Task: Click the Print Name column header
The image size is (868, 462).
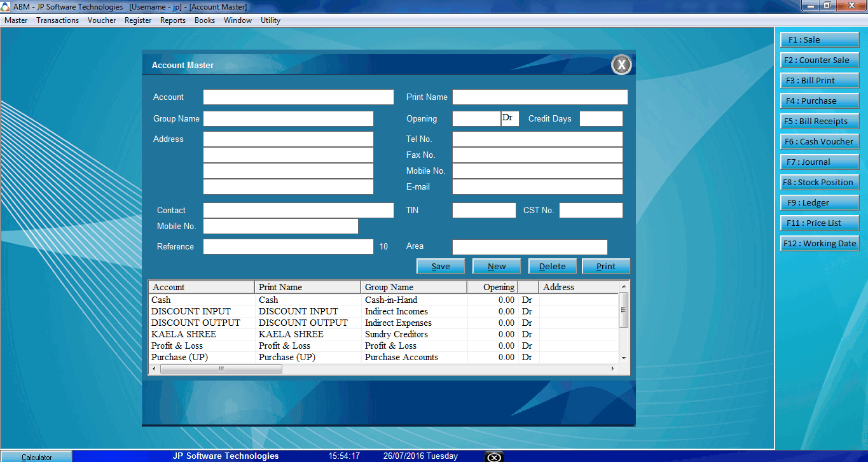Action: pos(308,287)
